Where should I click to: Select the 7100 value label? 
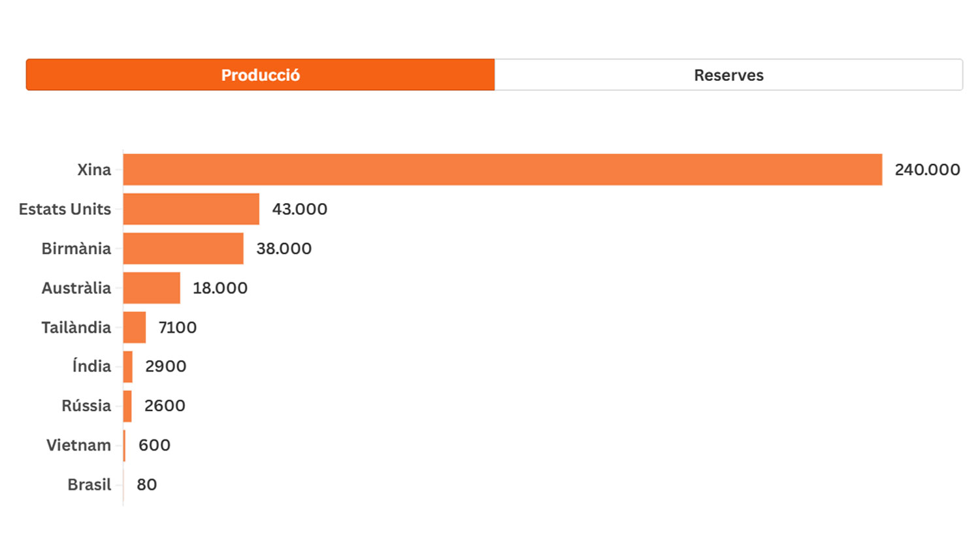click(x=177, y=327)
